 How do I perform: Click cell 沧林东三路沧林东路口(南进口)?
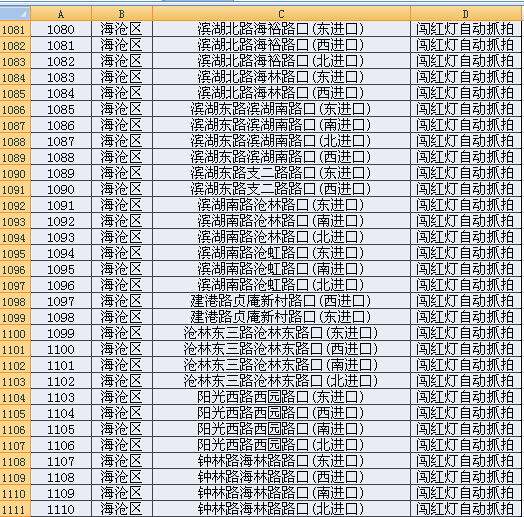coord(281,365)
